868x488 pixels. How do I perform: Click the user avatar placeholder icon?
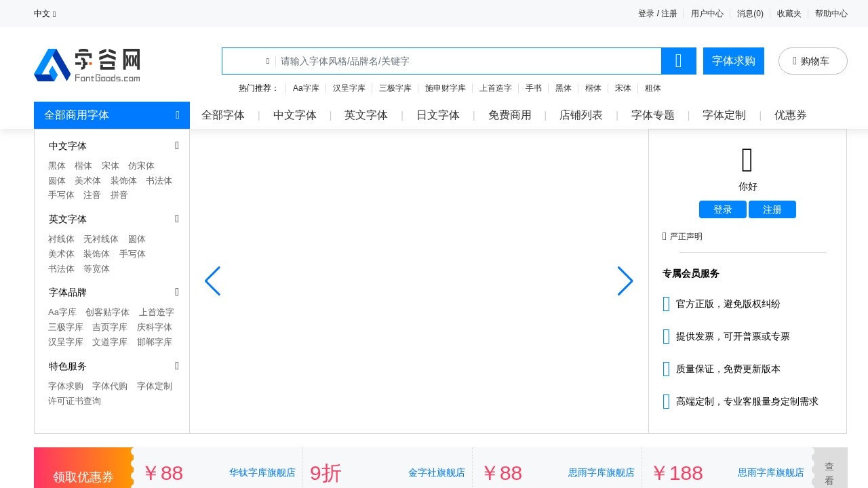click(x=747, y=159)
